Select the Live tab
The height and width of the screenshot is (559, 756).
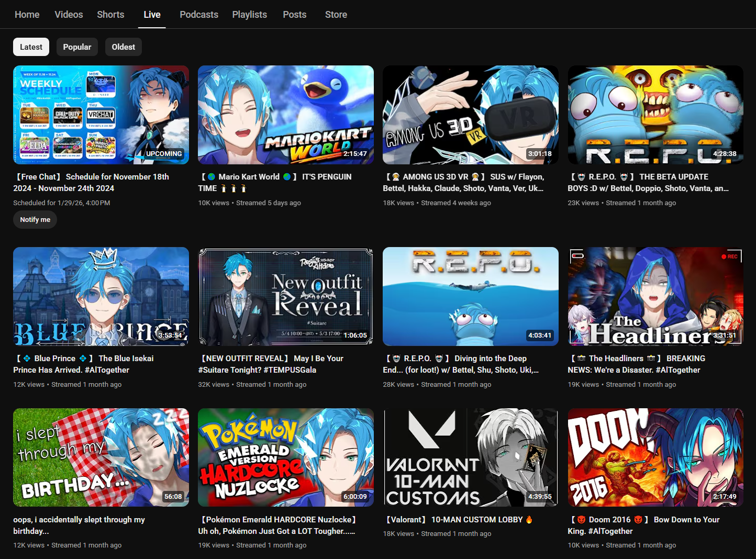pyautogui.click(x=152, y=15)
